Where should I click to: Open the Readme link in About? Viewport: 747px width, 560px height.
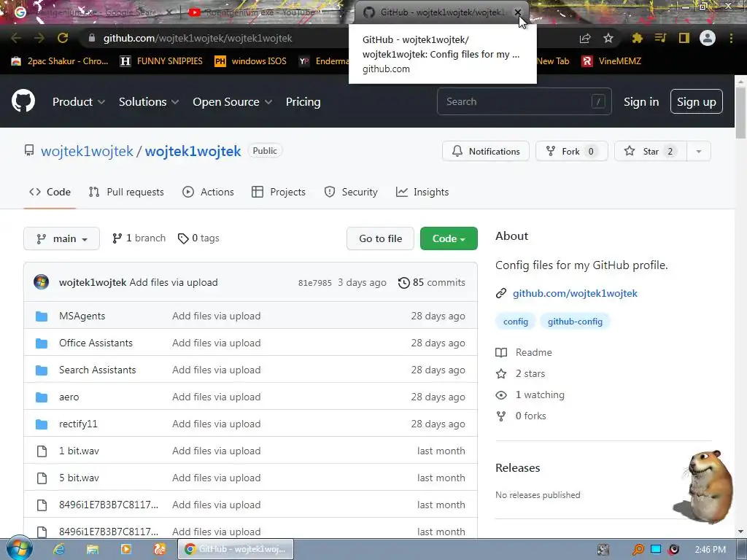(524, 352)
